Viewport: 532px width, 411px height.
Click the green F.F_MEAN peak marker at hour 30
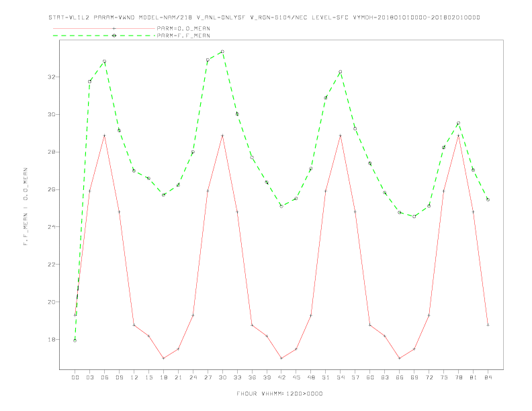coord(222,52)
